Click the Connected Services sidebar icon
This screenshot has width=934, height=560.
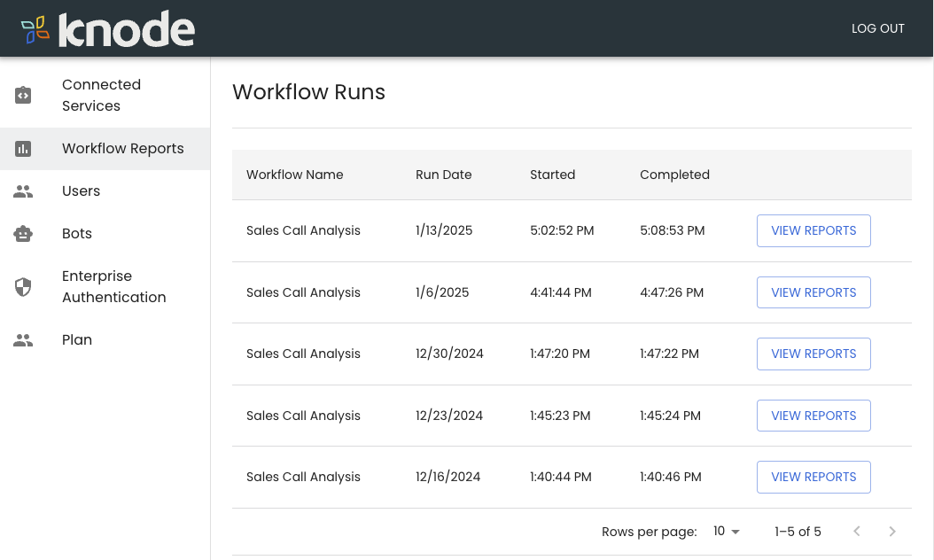24,96
